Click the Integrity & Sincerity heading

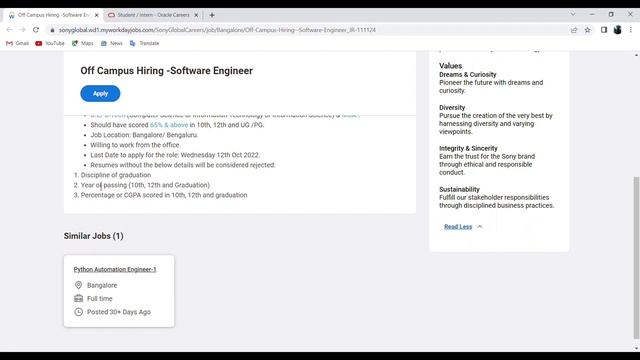[x=469, y=149]
